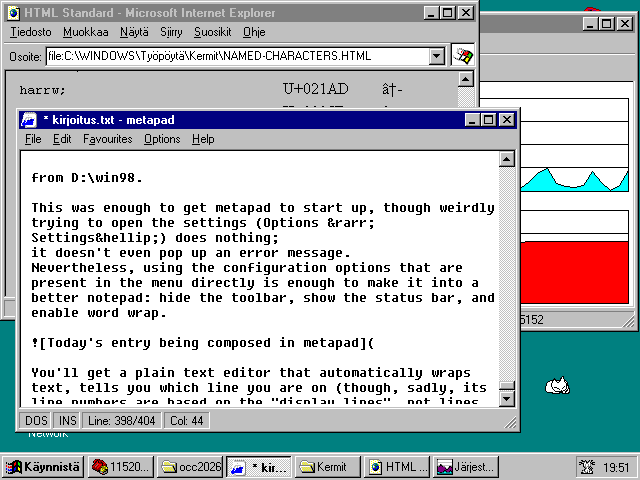Open the Edit menu in metapad
The image size is (640, 480).
62,139
